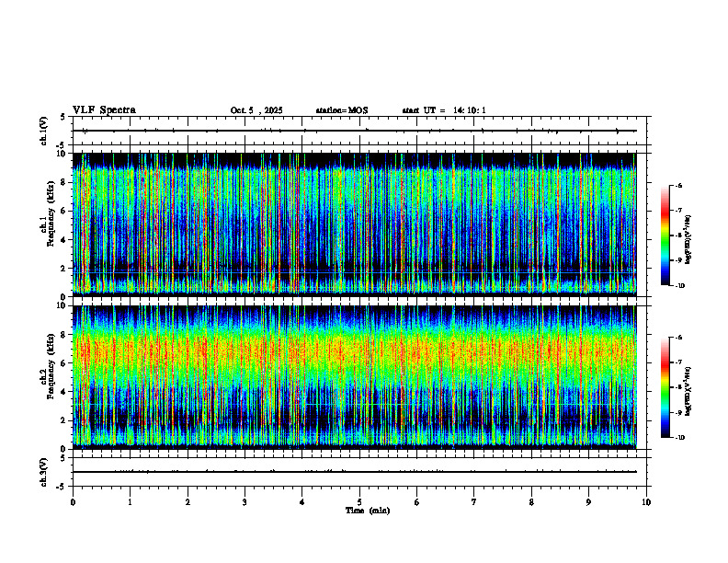Click the time axis tick label "2"

pos(188,502)
